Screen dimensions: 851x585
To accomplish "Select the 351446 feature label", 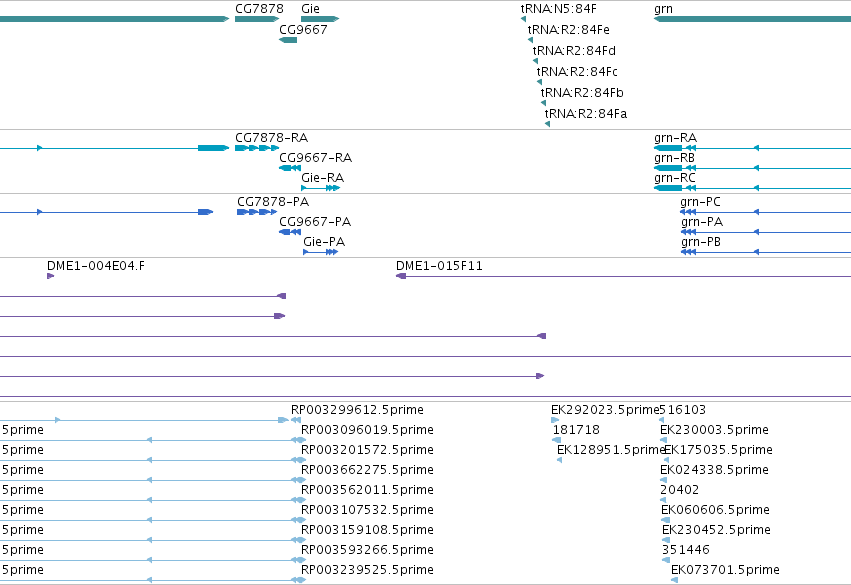I will [x=685, y=550].
